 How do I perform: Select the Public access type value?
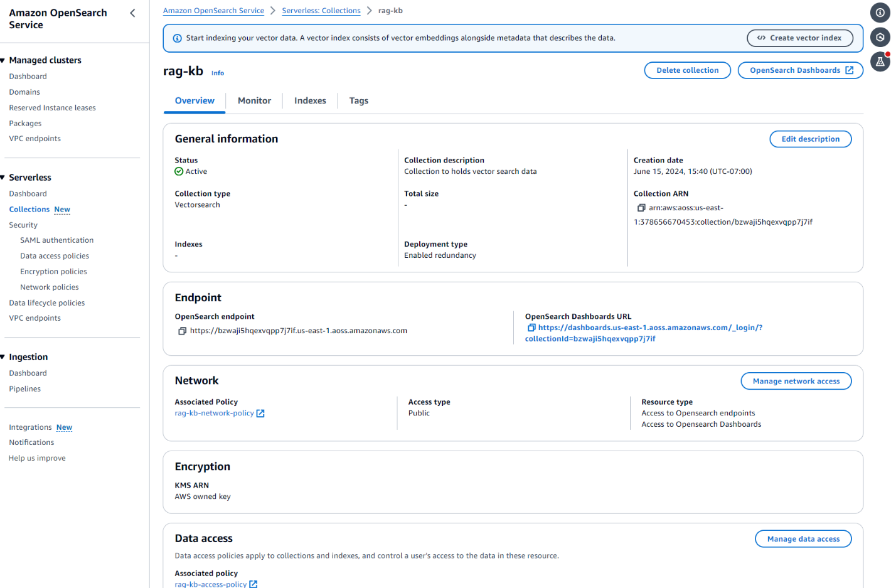[419, 414]
